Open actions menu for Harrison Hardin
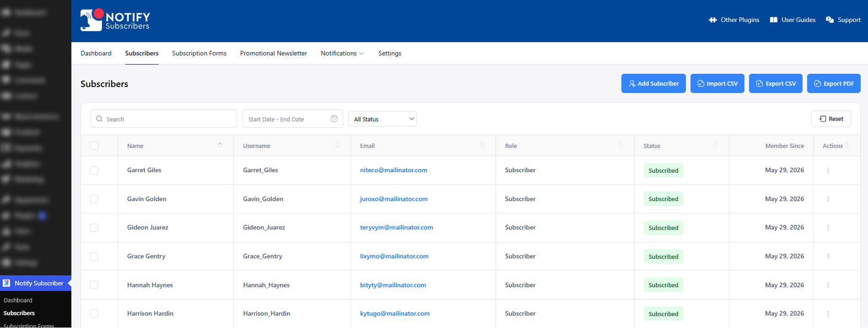The height and width of the screenshot is (328, 868). [828, 314]
